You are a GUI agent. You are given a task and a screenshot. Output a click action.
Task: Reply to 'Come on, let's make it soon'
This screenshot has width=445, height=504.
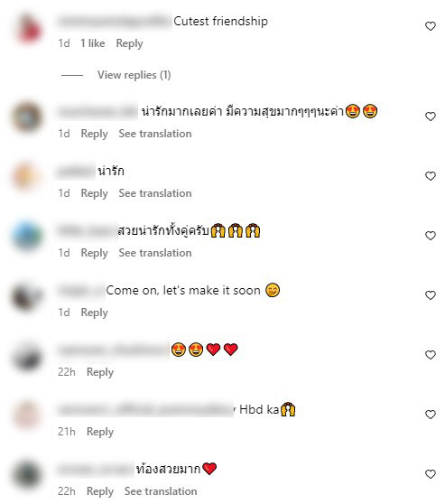94,313
